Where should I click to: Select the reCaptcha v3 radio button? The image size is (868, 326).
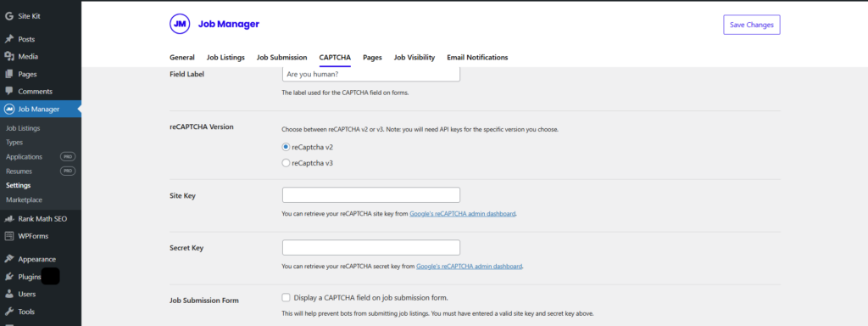click(286, 163)
